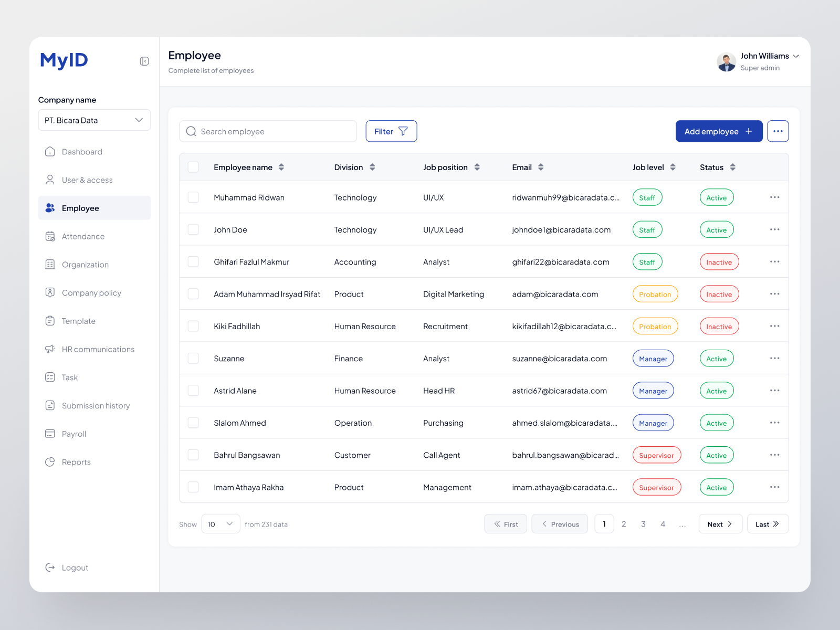Click the HR communications megaphone icon
The height and width of the screenshot is (630, 840).
[50, 349]
